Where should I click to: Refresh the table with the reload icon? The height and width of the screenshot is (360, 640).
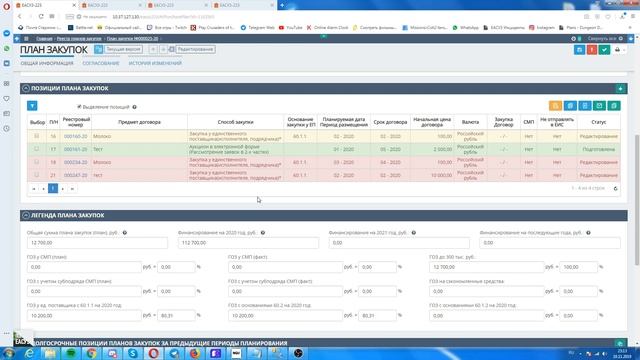coord(616,189)
